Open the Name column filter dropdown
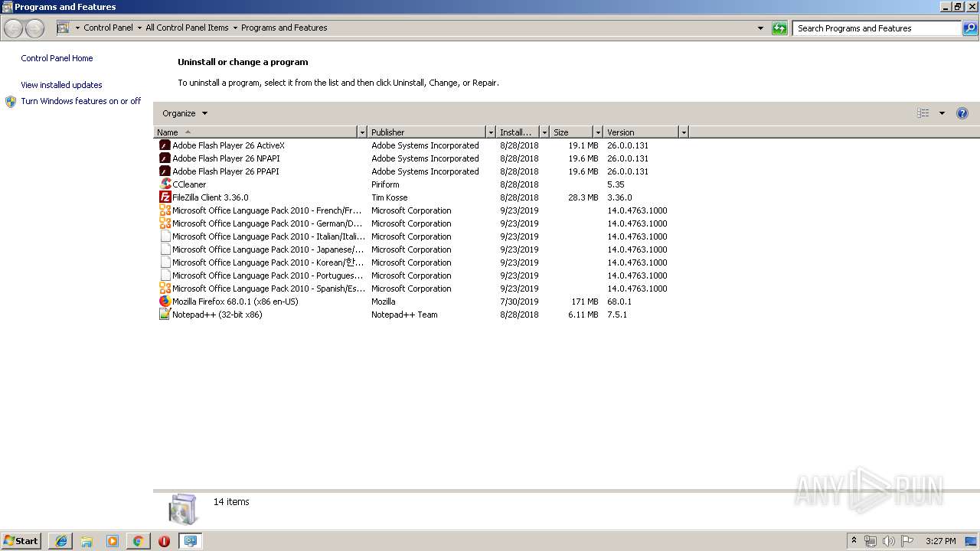The width and height of the screenshot is (980, 551). 362,132
